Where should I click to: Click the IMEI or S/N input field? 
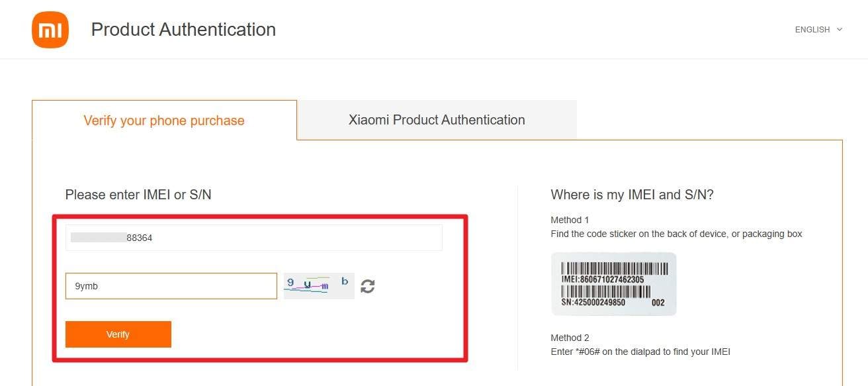[x=253, y=237]
